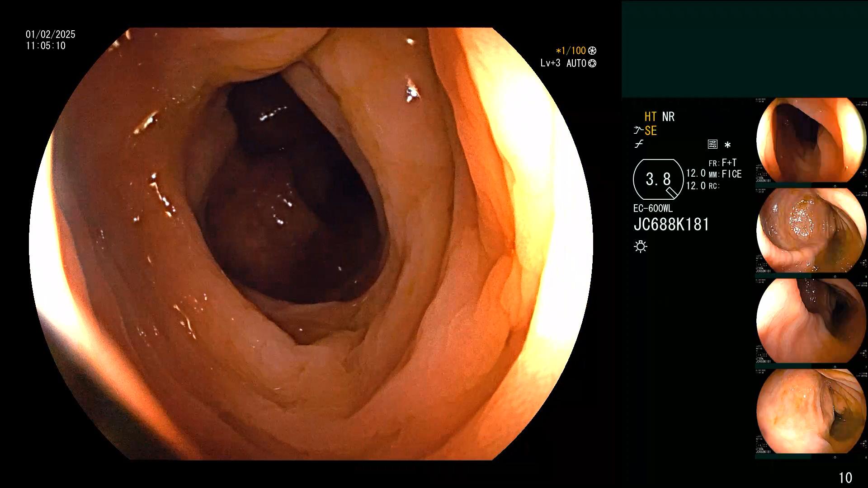Click the light source sun icon

pyautogui.click(x=641, y=246)
